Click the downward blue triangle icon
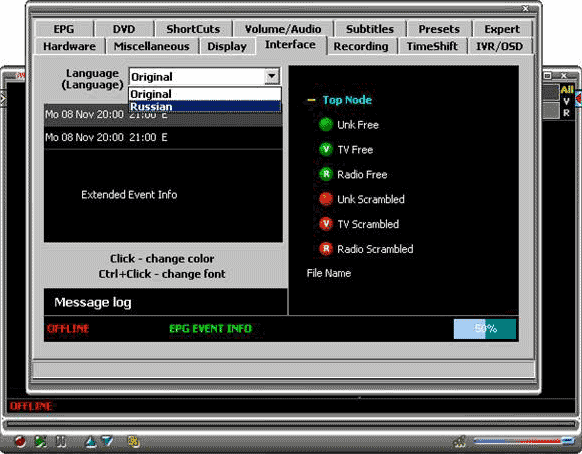 coord(107,441)
